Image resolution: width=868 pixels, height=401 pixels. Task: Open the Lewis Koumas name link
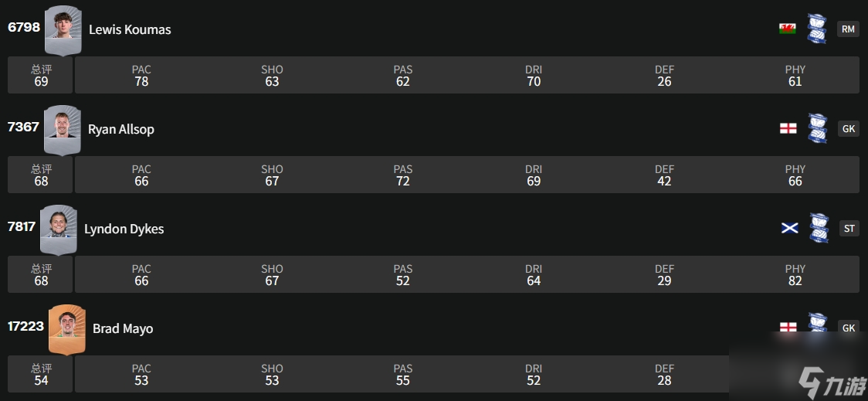pyautogui.click(x=130, y=29)
